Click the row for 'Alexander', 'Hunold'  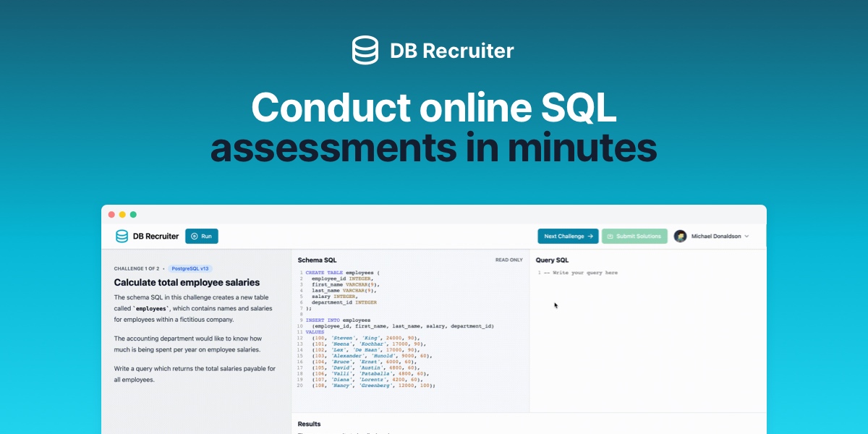(372, 356)
